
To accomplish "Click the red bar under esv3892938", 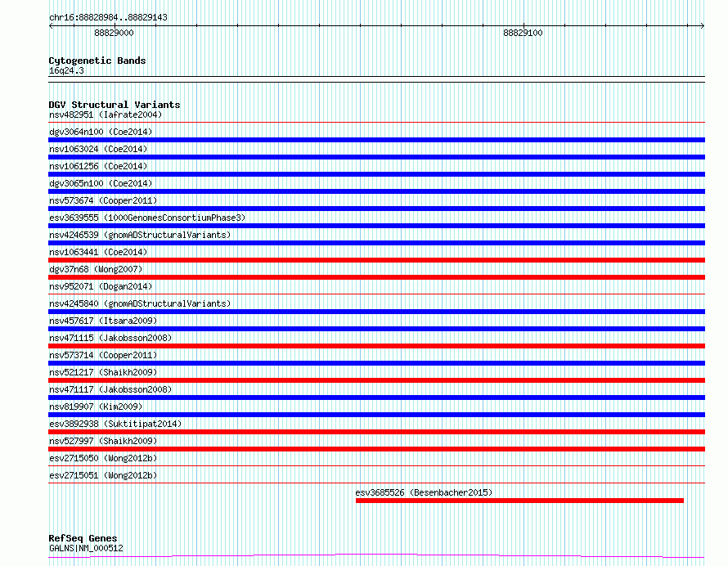I will [x=376, y=432].
